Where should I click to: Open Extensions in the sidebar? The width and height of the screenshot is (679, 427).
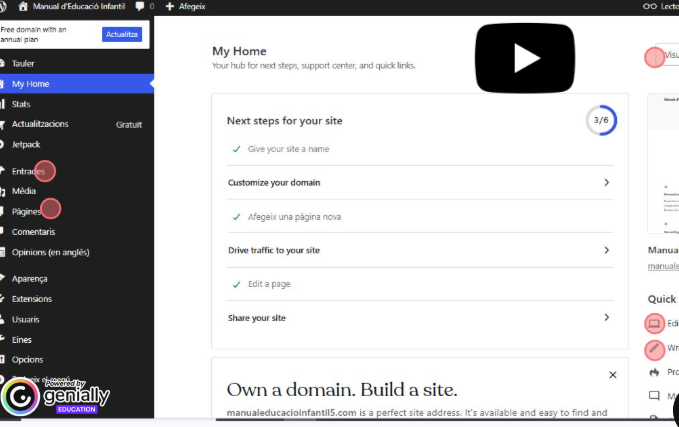coord(32,299)
